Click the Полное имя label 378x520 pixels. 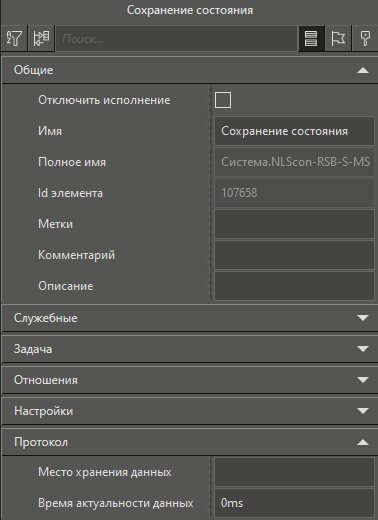coord(72,162)
